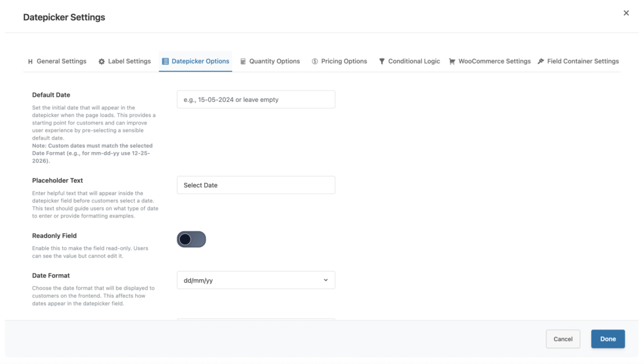
Task: Enable the Readonly Field switch
Action: [x=191, y=239]
